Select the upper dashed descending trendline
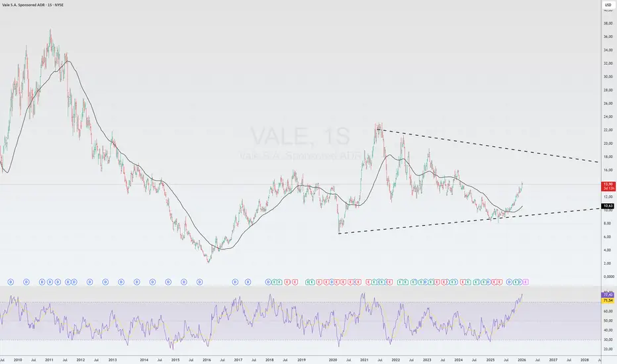 pyautogui.click(x=488, y=145)
